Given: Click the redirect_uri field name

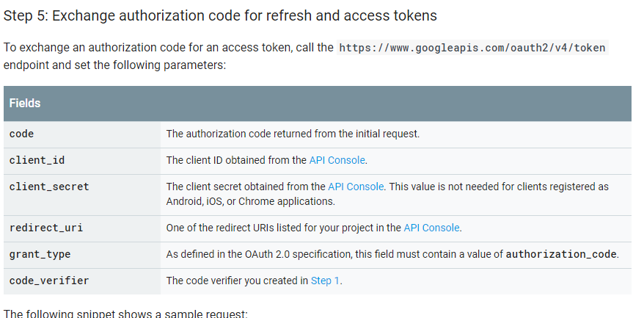Looking at the screenshot, I should point(46,228).
